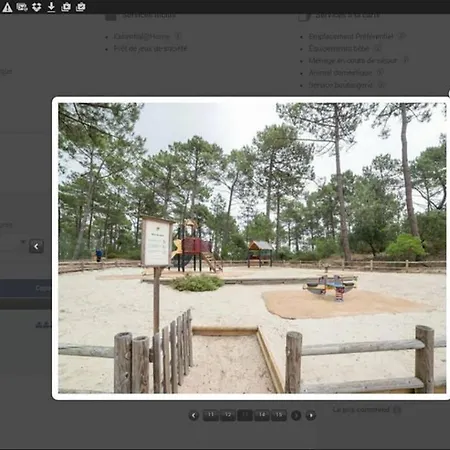Click the picture message icon beside the warning triangle

[22, 7]
